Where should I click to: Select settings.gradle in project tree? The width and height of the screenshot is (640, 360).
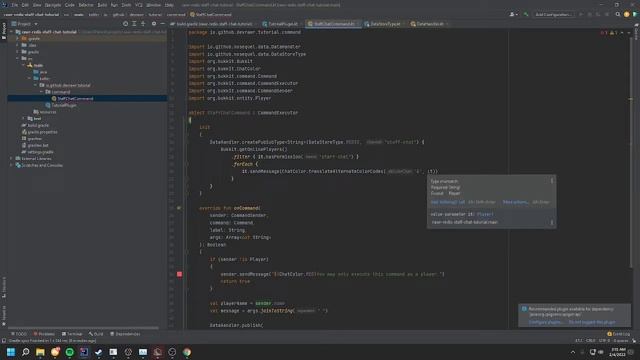(38, 152)
